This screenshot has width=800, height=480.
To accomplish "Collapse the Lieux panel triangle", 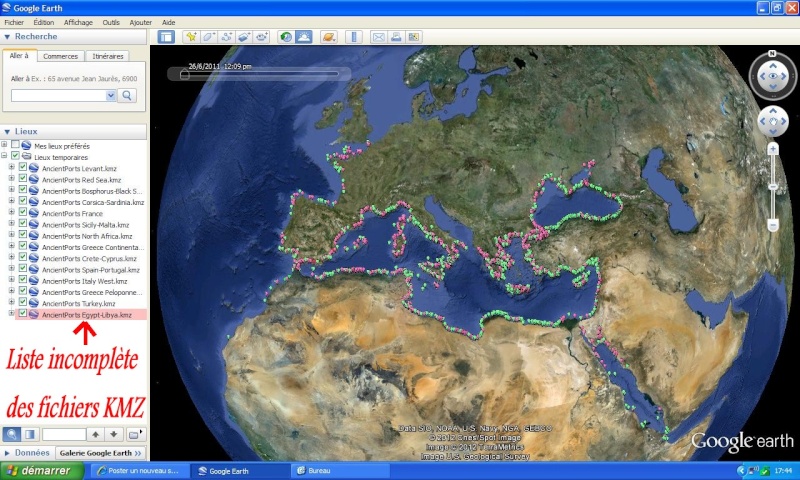I will [7, 132].
